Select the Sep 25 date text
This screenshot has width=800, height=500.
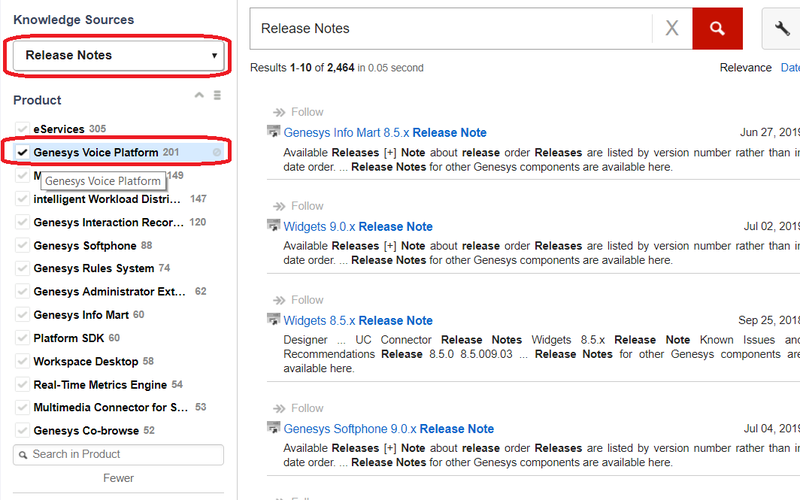point(769,320)
